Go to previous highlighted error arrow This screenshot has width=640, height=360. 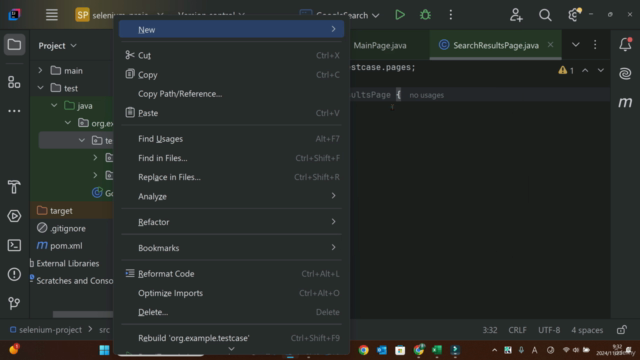(585, 71)
